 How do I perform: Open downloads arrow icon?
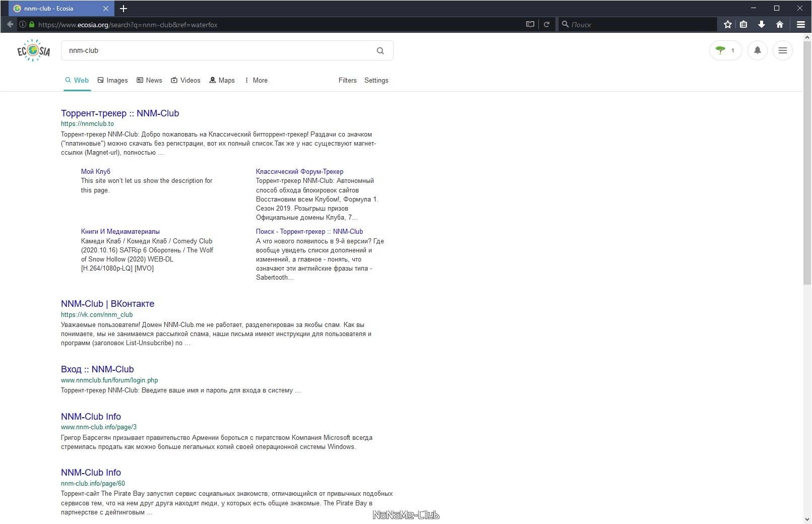(x=761, y=24)
